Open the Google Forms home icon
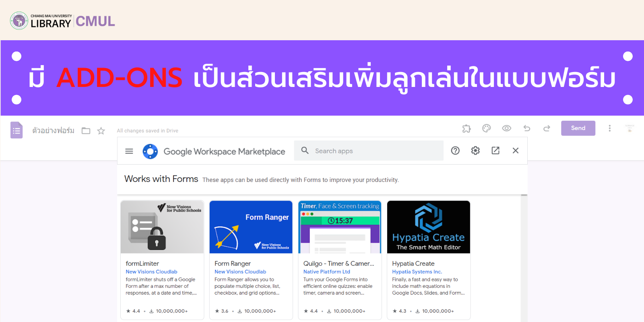Image resolution: width=644 pixels, height=322 pixels. [17, 130]
